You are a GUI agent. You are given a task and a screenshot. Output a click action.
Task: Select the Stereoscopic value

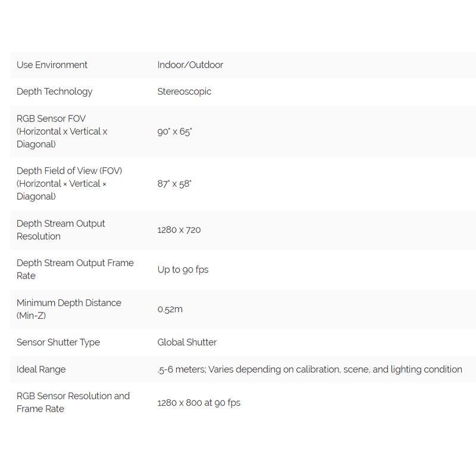[184, 92]
